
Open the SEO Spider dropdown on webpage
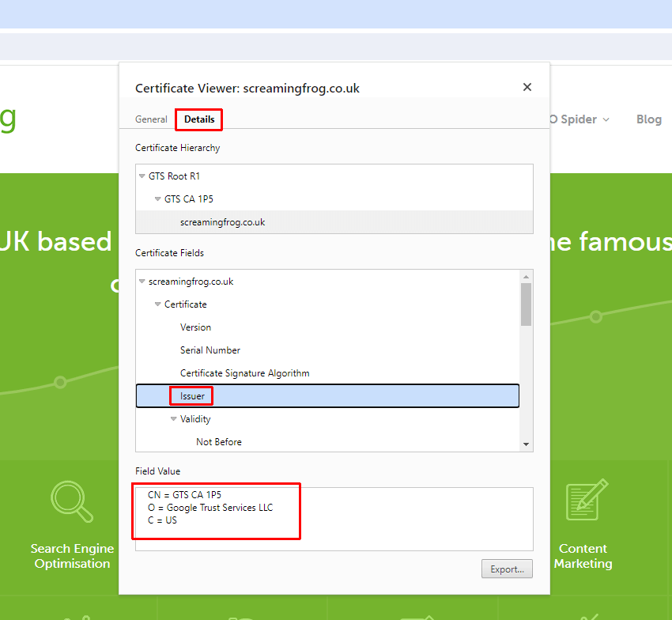[x=580, y=119]
